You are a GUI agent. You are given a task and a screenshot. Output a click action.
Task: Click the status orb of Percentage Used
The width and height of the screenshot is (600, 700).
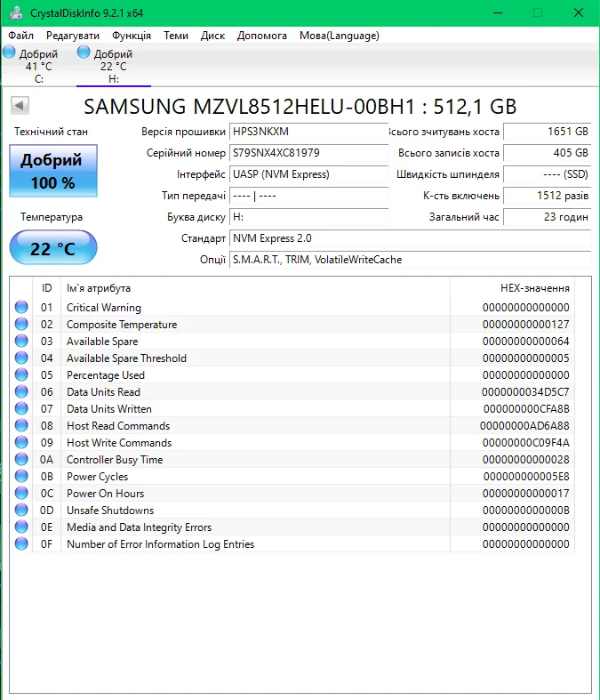tap(21, 375)
